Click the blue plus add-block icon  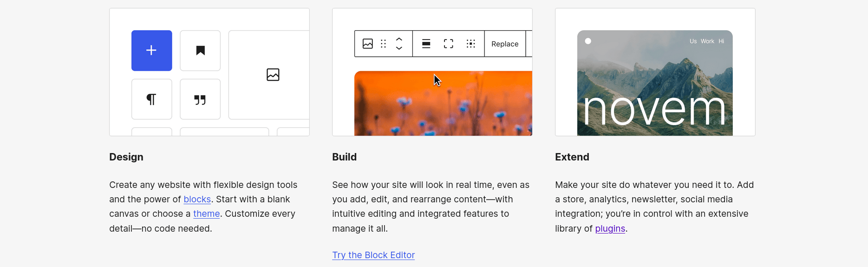pos(151,51)
